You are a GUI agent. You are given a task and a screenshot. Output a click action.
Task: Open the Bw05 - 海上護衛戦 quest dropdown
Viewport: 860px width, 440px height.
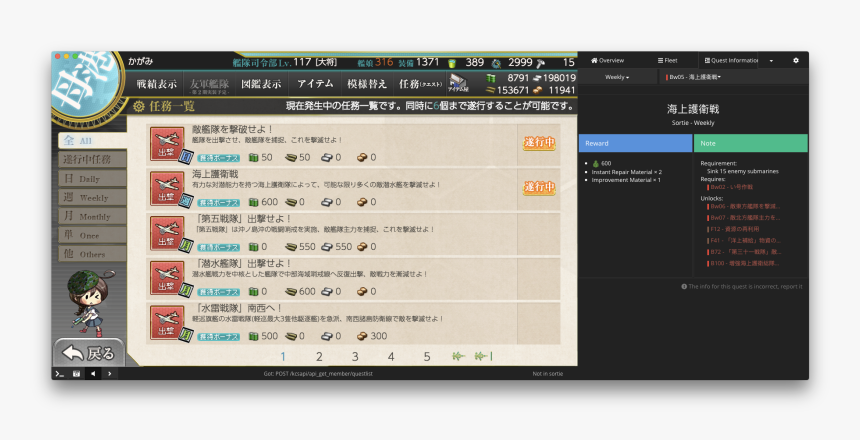[x=693, y=77]
